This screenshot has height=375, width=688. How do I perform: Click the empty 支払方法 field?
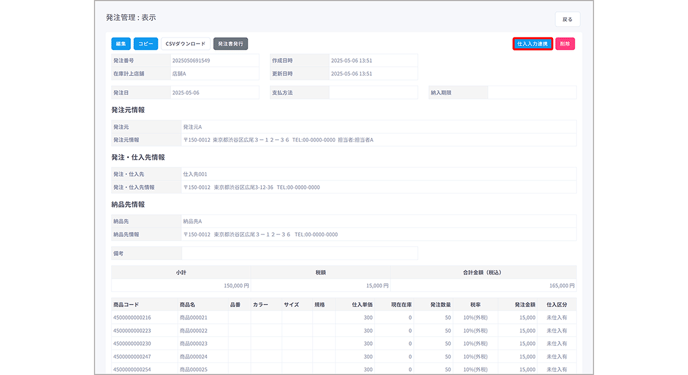(373, 93)
